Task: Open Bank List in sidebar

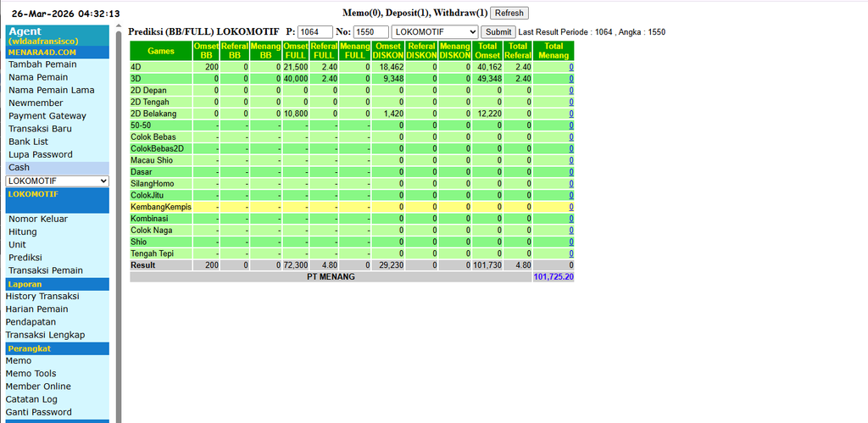Action: click(28, 142)
